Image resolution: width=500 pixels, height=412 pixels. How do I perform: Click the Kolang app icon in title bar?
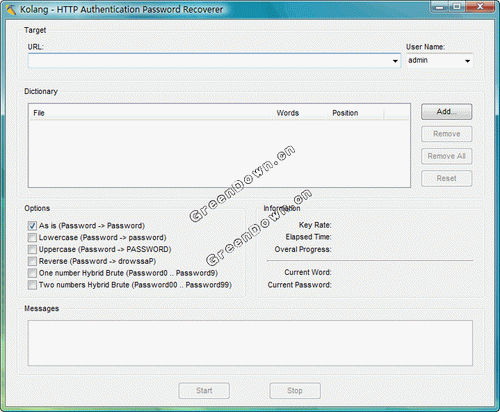pyautogui.click(x=11, y=10)
